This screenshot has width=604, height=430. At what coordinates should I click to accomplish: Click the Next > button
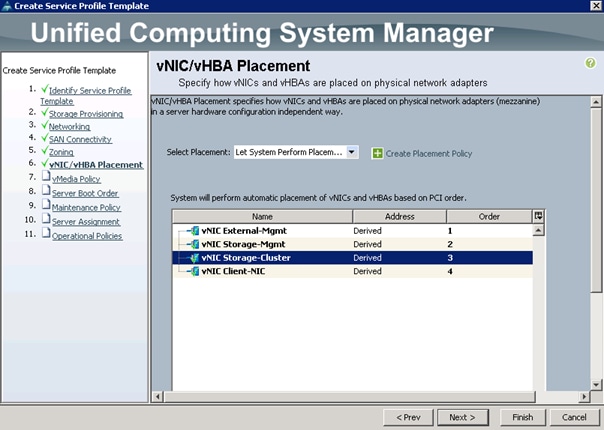463,417
